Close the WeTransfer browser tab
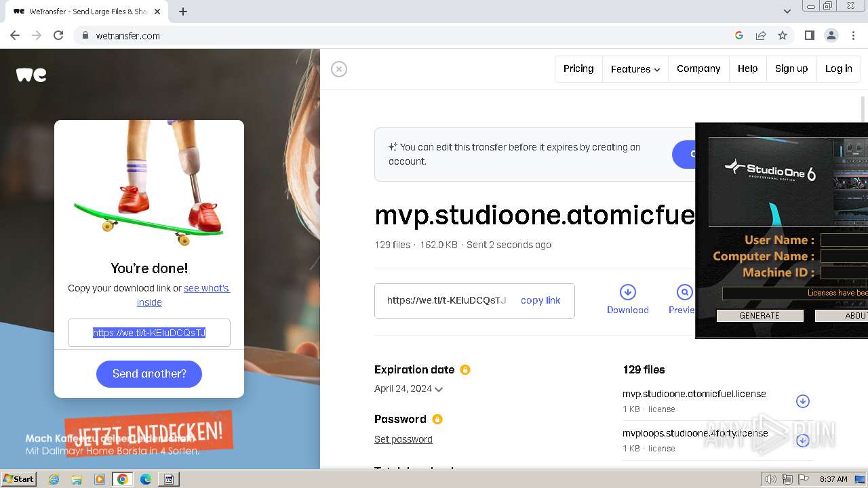The height and width of the screenshot is (488, 868). 157,12
